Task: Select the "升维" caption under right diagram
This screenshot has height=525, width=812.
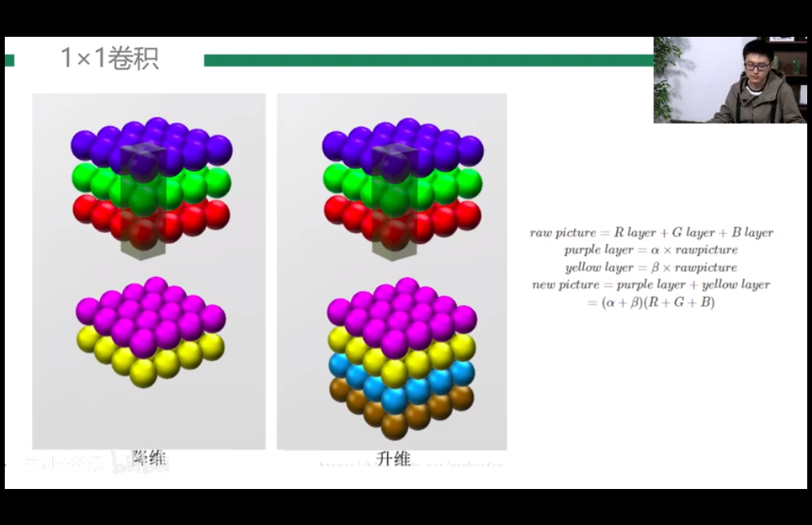Action: [393, 459]
